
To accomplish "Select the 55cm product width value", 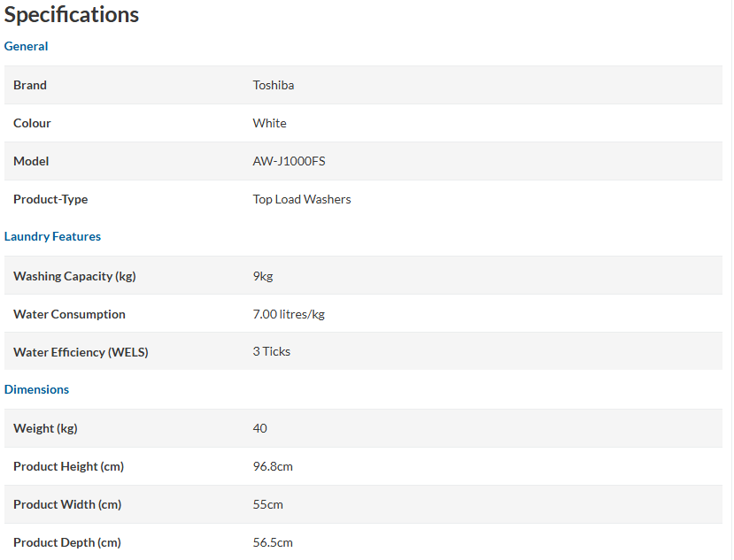I will pyautogui.click(x=267, y=504).
